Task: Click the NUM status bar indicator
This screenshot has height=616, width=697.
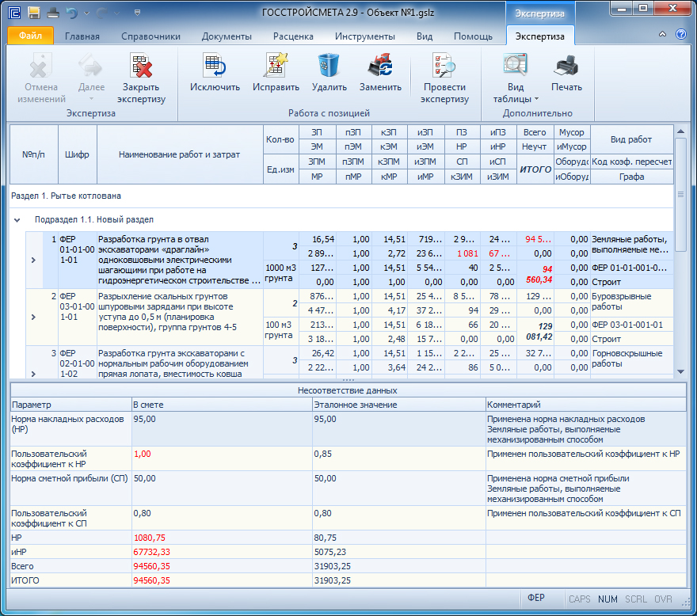Action: [607, 599]
